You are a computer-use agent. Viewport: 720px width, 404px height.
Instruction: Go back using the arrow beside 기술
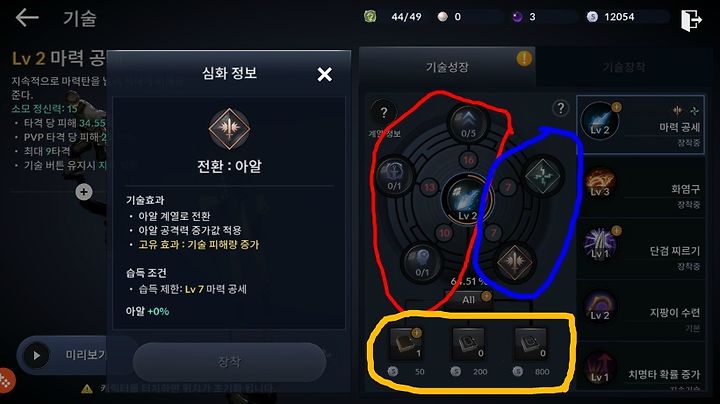coord(27,18)
